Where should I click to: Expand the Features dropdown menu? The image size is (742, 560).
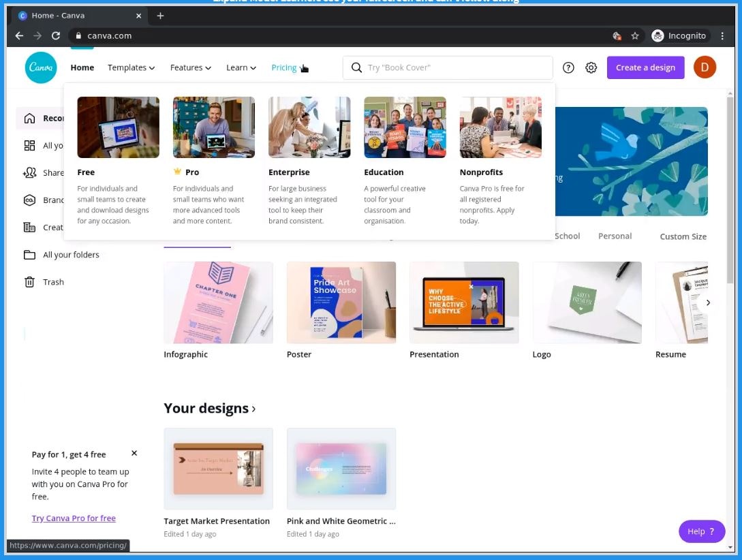pyautogui.click(x=191, y=67)
